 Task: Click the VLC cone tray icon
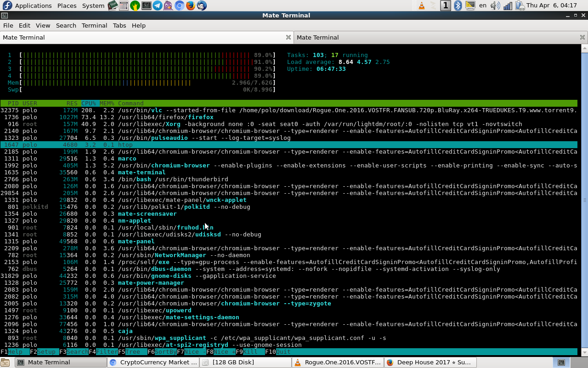click(422, 6)
